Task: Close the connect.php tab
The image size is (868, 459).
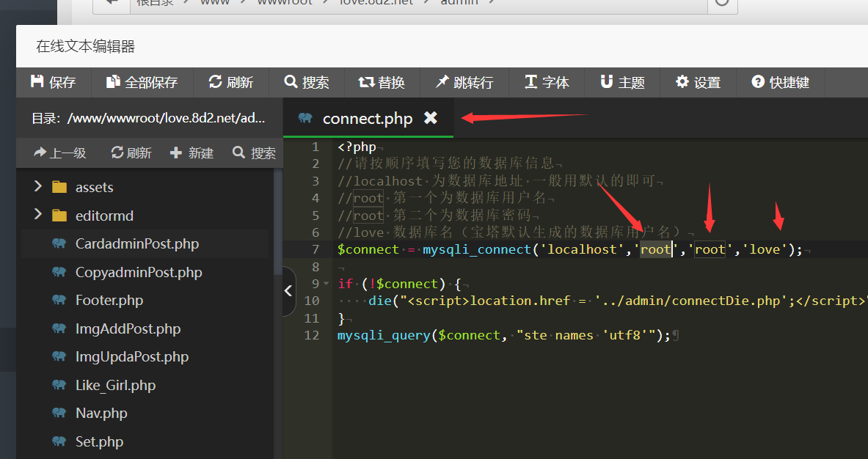Action: (431, 118)
